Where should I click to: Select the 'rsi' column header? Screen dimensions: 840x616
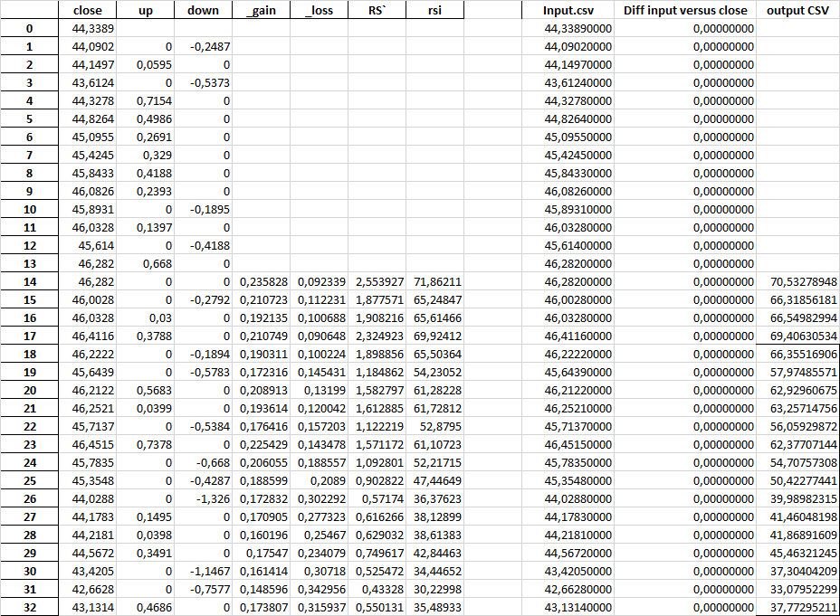(x=434, y=10)
